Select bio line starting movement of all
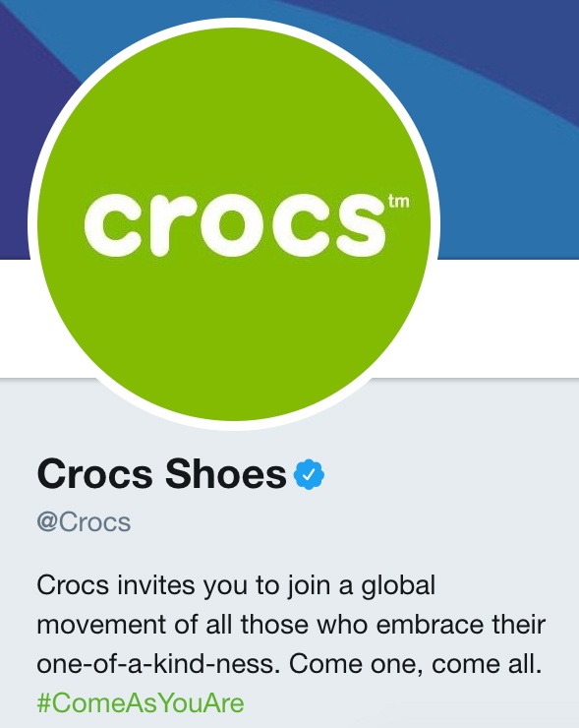The image size is (579, 728). 291,625
